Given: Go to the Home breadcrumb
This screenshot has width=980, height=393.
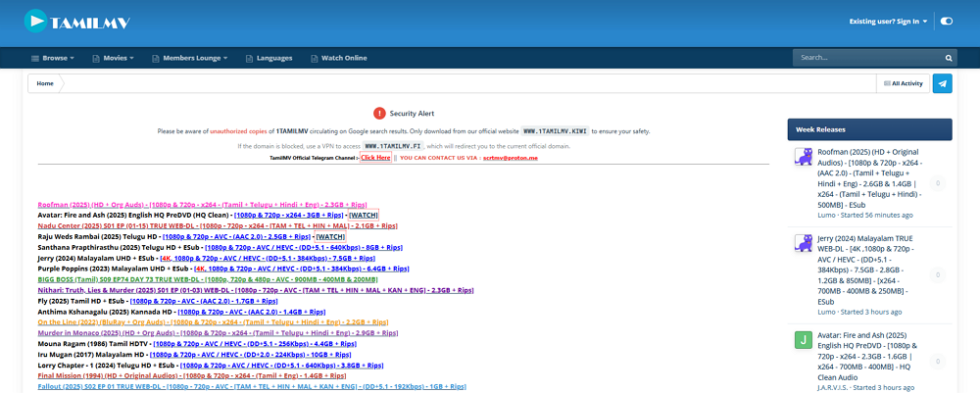Looking at the screenshot, I should click(45, 84).
